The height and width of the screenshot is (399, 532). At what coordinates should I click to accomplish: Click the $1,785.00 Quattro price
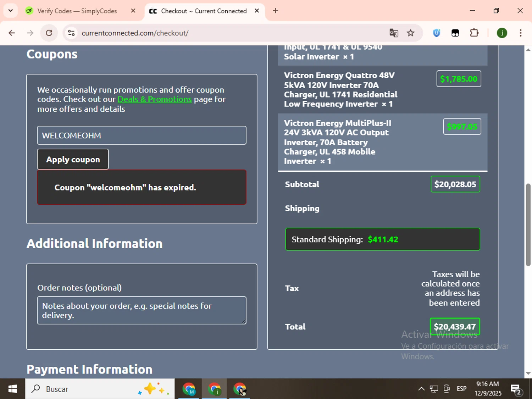pos(459,79)
